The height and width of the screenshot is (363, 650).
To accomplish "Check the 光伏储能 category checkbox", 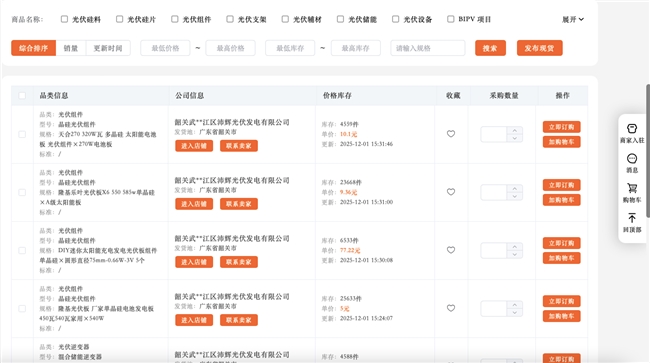I will pos(340,19).
